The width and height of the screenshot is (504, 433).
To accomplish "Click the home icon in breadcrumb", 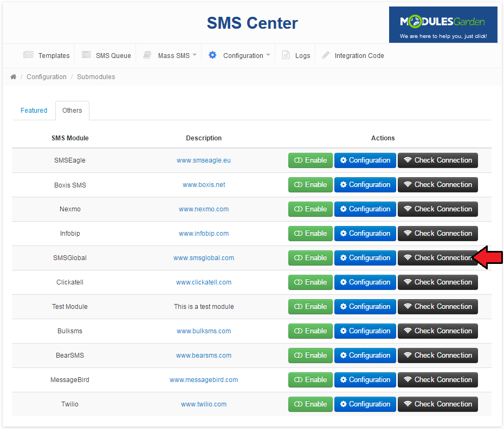I will [x=13, y=77].
